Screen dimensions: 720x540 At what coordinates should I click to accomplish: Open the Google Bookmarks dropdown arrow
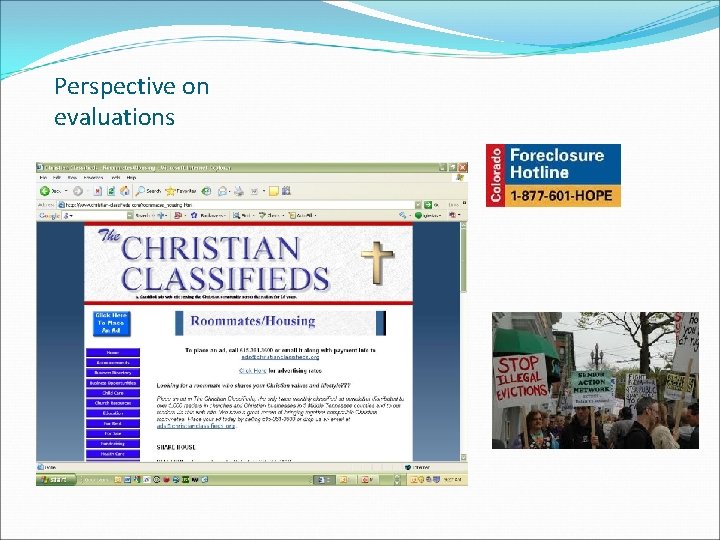point(225,215)
